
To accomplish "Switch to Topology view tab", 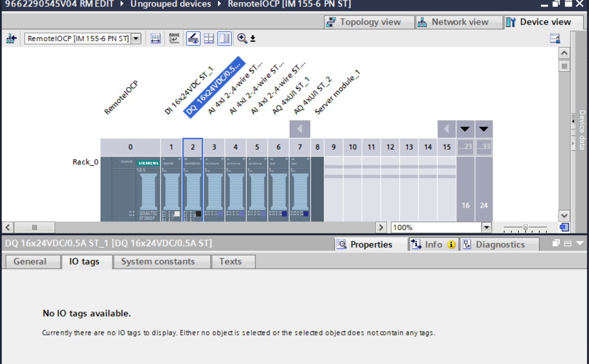I will pos(369,22).
